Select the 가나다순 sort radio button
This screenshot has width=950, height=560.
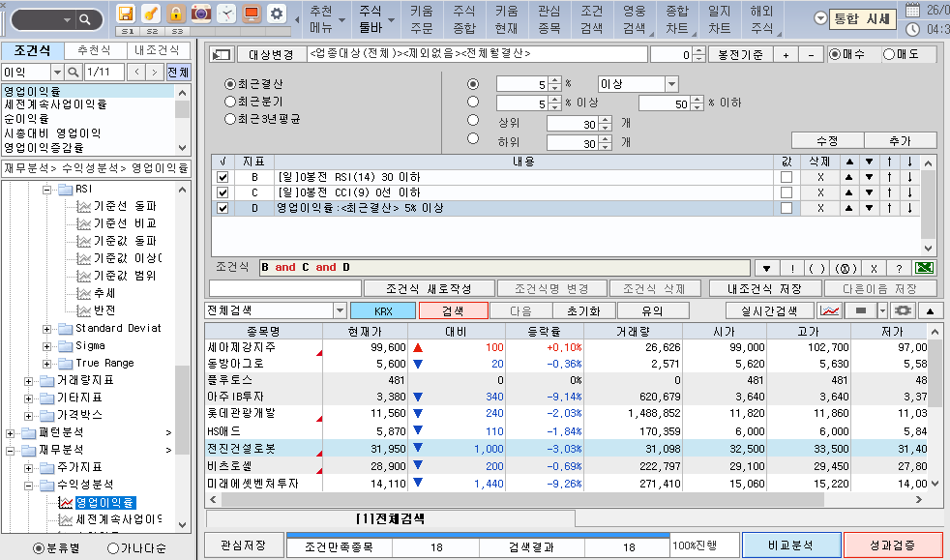[112, 548]
